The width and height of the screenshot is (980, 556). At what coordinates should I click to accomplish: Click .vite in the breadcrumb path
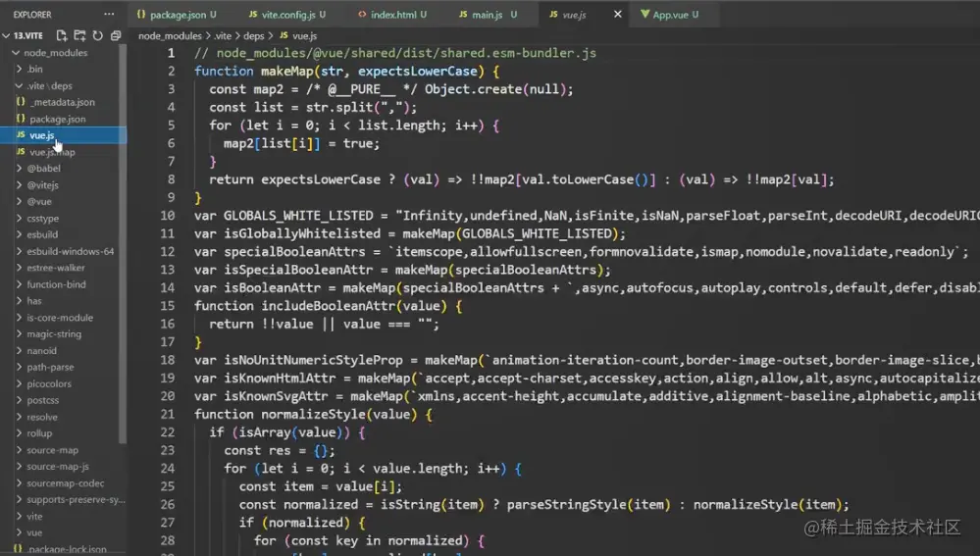point(223,35)
